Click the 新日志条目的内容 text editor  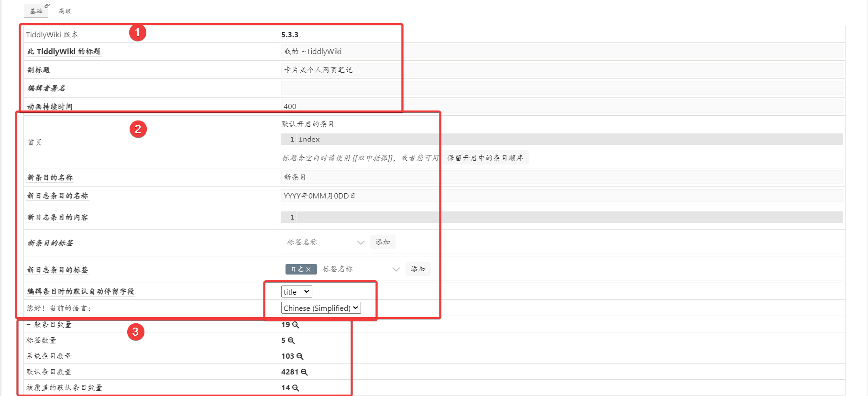tap(562, 217)
